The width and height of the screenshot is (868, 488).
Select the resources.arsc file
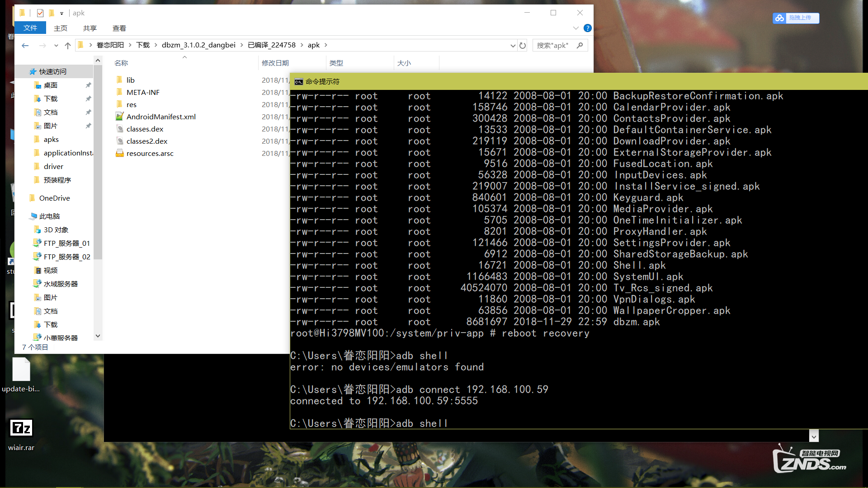(x=150, y=153)
